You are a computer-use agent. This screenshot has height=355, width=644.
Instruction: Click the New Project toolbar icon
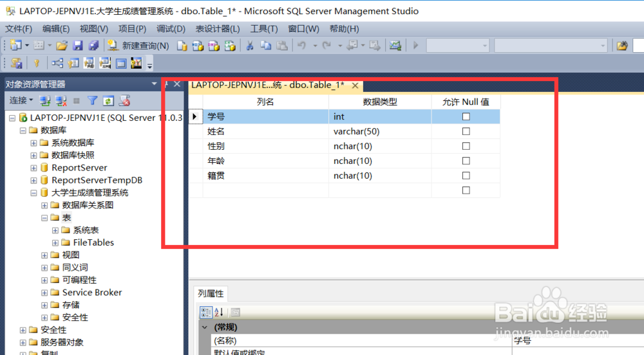[15, 45]
